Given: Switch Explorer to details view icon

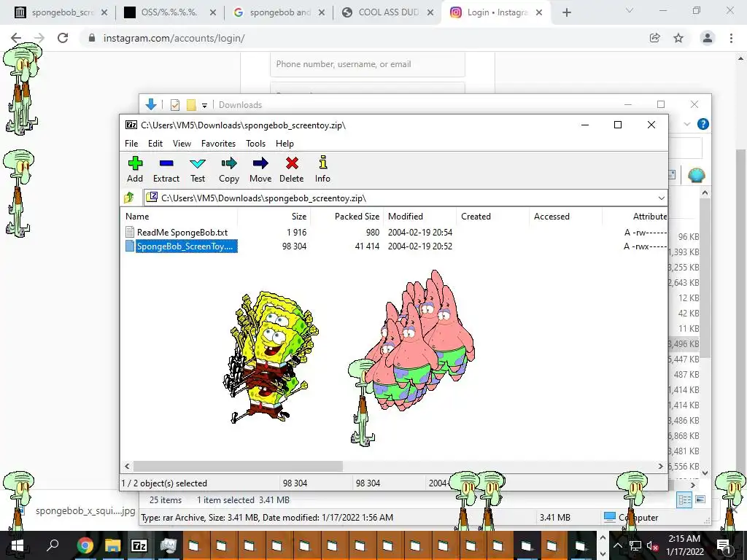Looking at the screenshot, I should pyautogui.click(x=684, y=500).
